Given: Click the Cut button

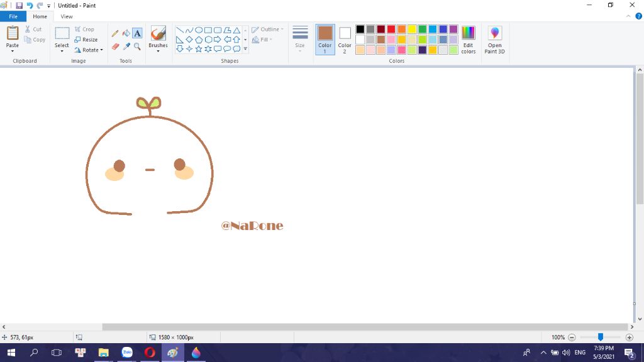Looking at the screenshot, I should [33, 30].
